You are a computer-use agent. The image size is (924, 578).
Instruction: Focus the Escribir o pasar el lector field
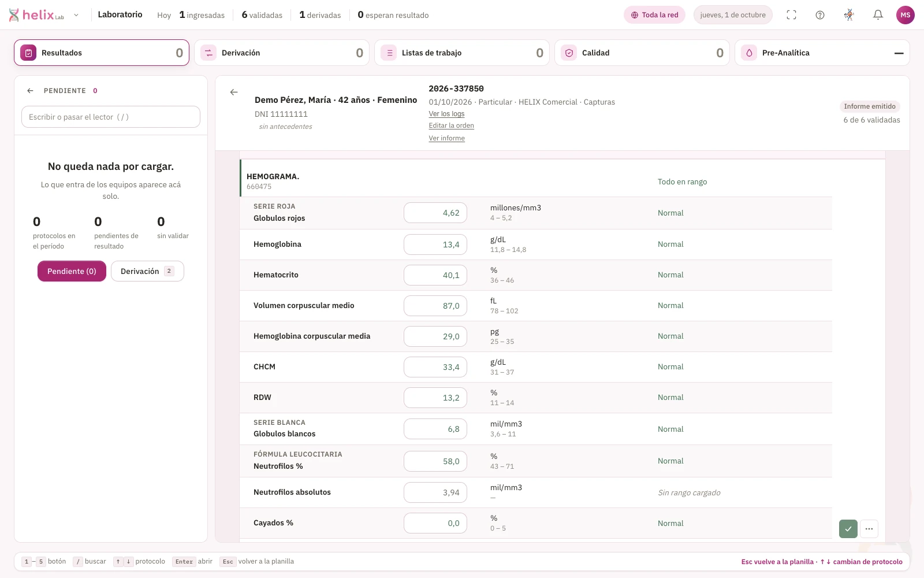[111, 117]
